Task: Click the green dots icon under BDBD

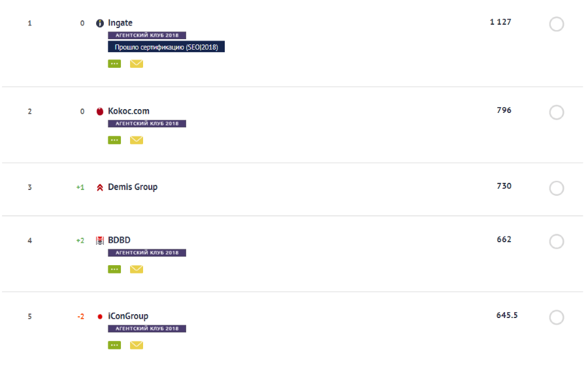Action: pos(114,269)
